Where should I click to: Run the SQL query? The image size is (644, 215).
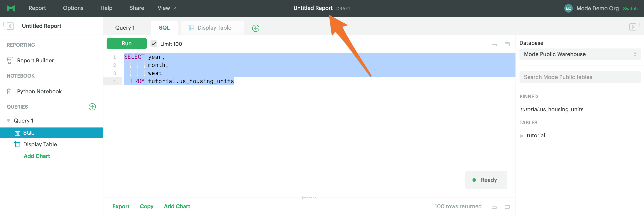pyautogui.click(x=127, y=43)
